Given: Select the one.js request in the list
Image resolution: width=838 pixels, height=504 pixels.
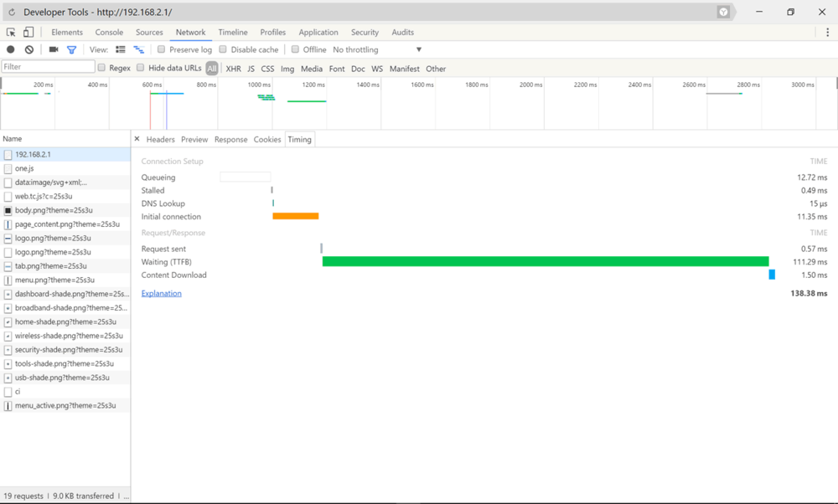Looking at the screenshot, I should [24, 168].
